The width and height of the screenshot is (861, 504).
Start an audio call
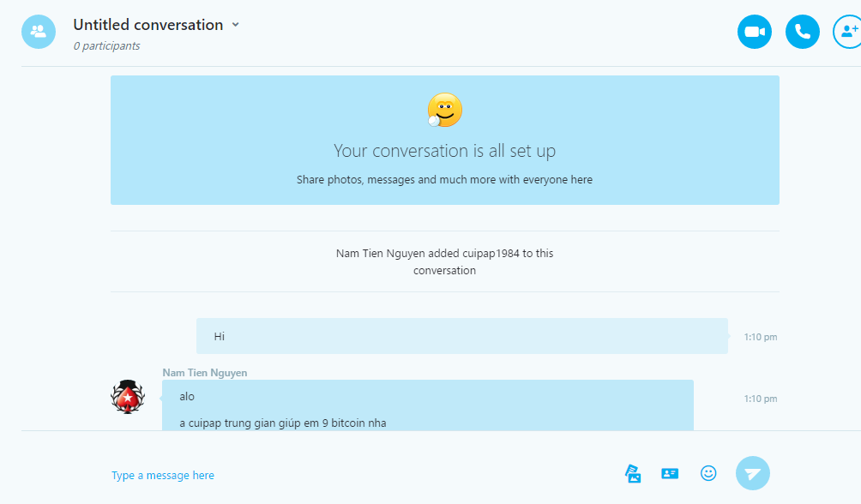pyautogui.click(x=802, y=32)
